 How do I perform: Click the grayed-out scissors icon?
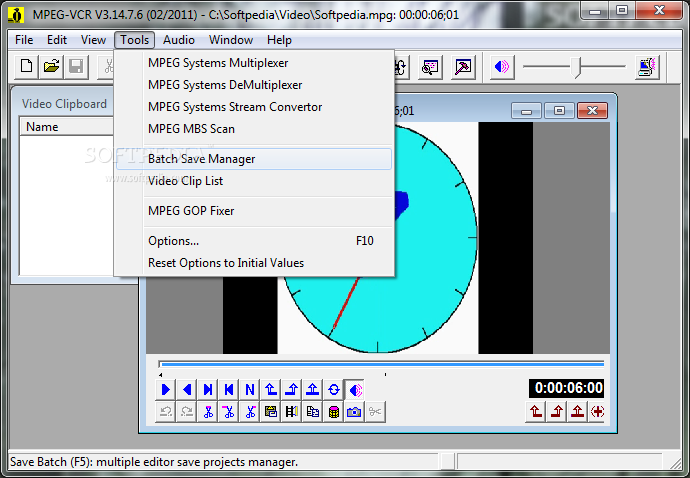(375, 412)
